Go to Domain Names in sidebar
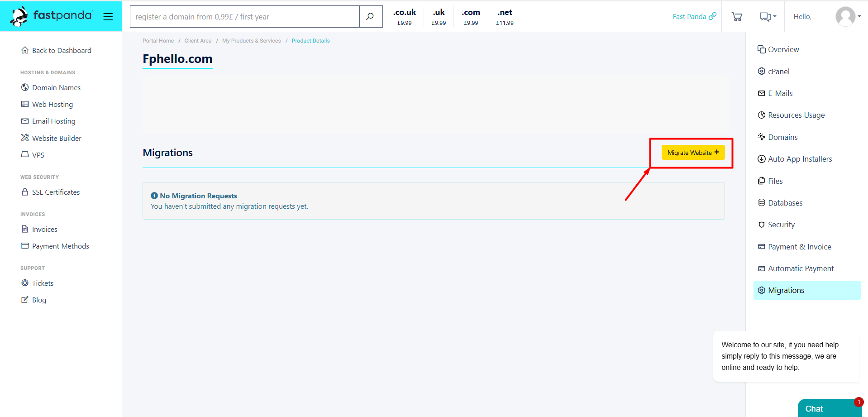The height and width of the screenshot is (417, 868). 56,87
